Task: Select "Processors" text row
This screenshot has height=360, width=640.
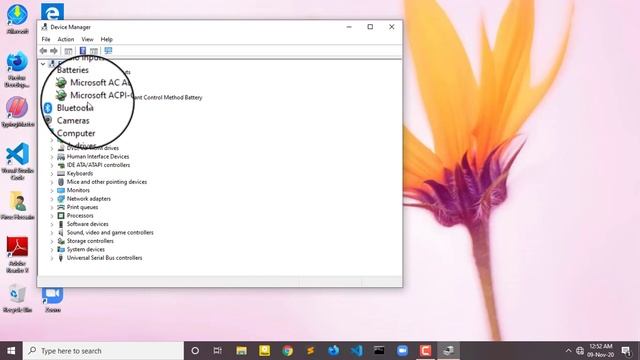Action: [80, 216]
